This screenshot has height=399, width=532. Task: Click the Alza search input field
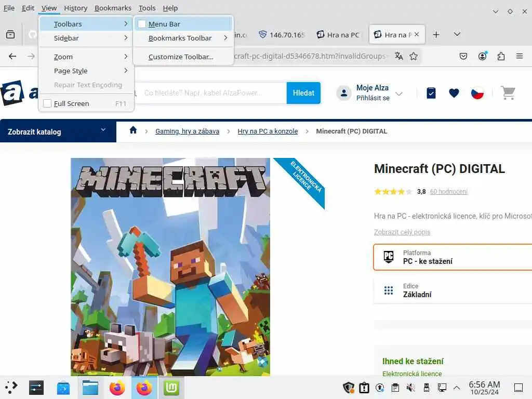pos(210,93)
